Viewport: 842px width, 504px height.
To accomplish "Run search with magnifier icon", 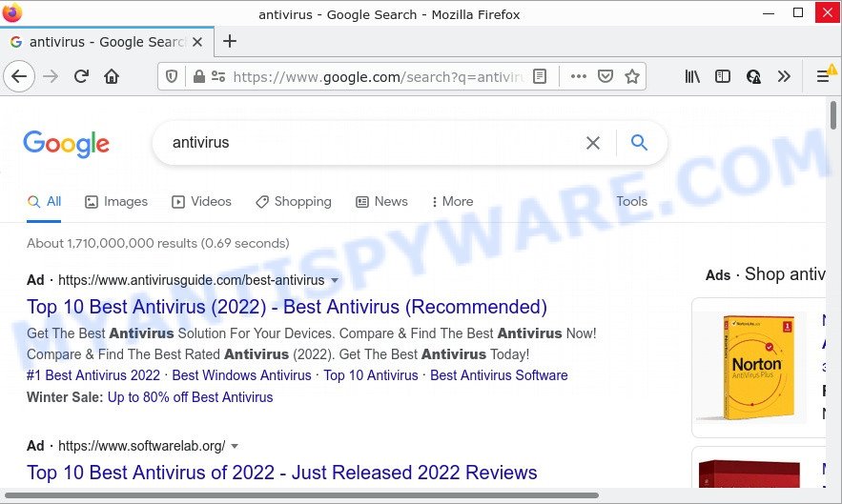I will [x=639, y=143].
